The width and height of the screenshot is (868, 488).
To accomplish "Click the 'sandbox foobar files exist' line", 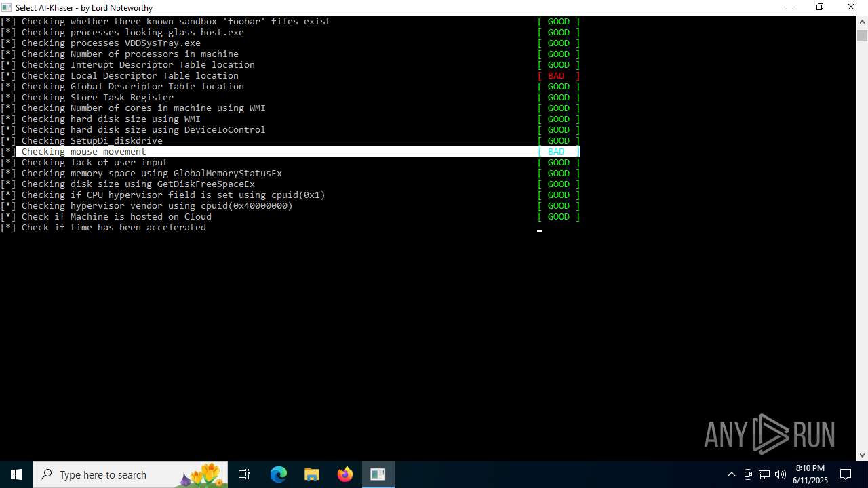I will pyautogui.click(x=165, y=22).
